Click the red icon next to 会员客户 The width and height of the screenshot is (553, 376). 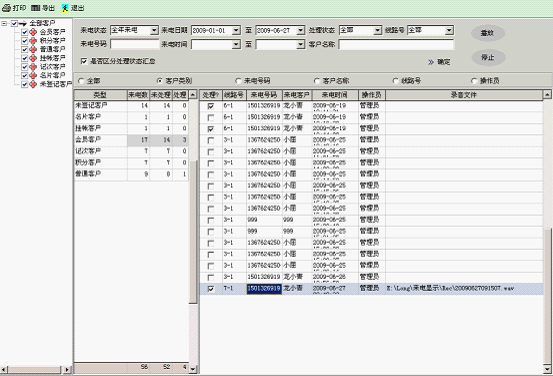click(x=33, y=32)
